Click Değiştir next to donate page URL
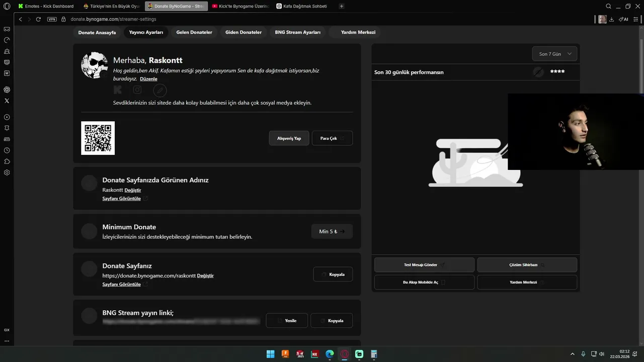This screenshot has height=362, width=644. 205,276
